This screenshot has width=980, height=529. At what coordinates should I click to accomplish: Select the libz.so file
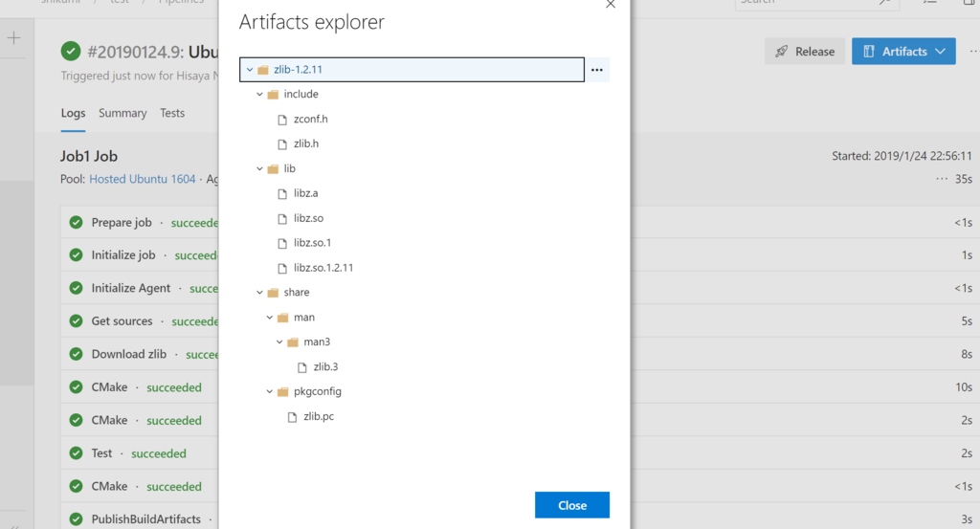309,218
